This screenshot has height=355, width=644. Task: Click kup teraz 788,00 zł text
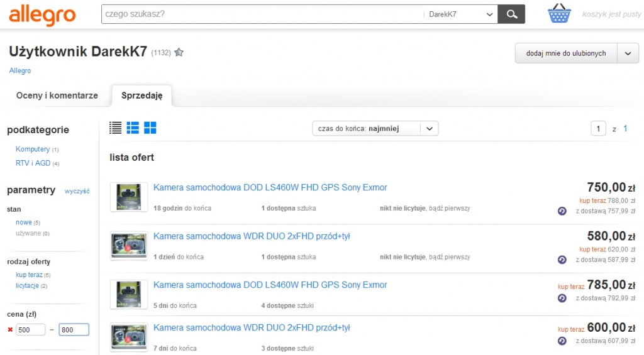[607, 200]
